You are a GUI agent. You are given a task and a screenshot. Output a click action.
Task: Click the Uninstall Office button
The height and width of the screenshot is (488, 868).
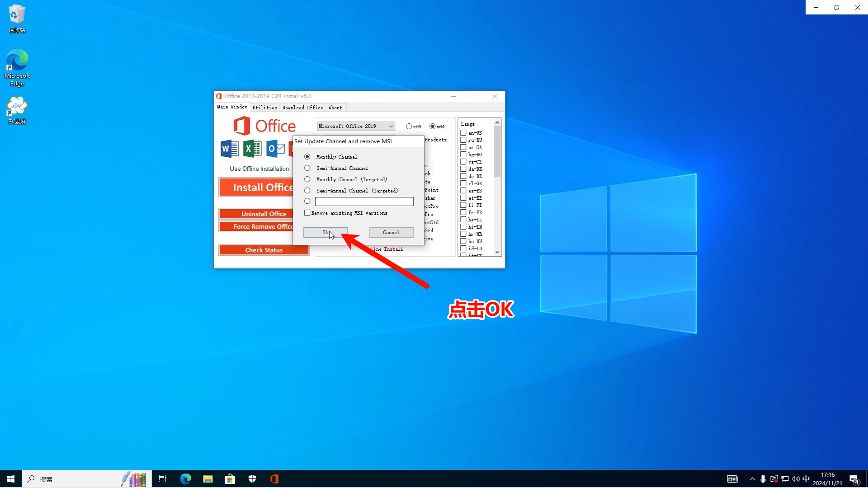pyautogui.click(x=256, y=214)
